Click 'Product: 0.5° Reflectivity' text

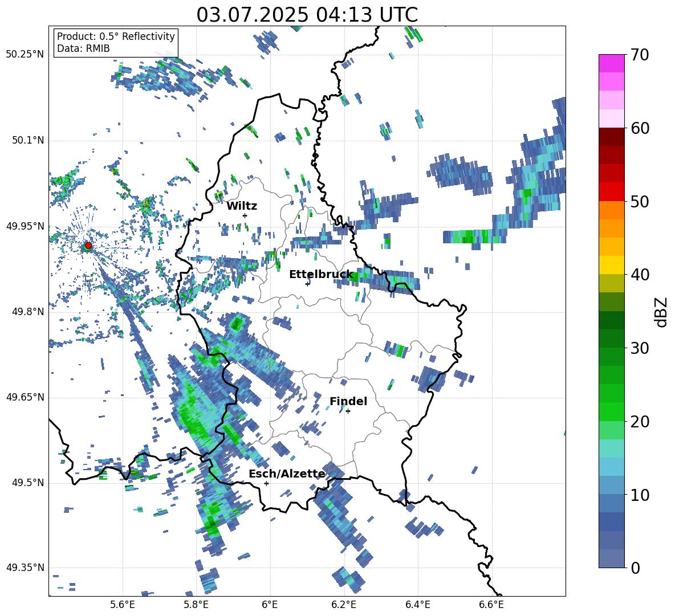pyautogui.click(x=116, y=36)
